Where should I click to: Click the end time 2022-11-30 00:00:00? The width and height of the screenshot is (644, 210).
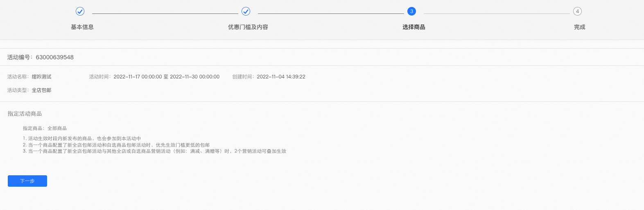(x=195, y=77)
